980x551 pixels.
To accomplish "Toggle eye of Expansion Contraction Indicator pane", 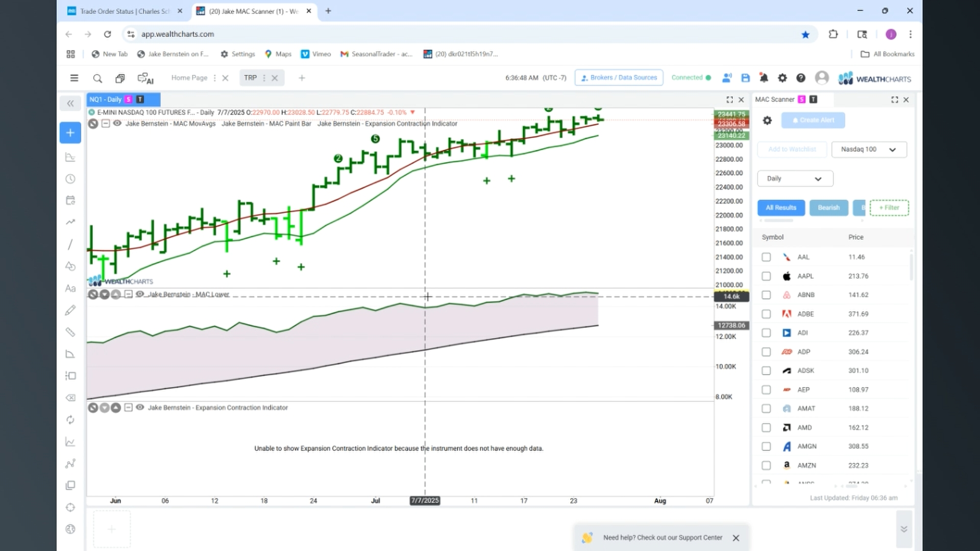I will [140, 408].
